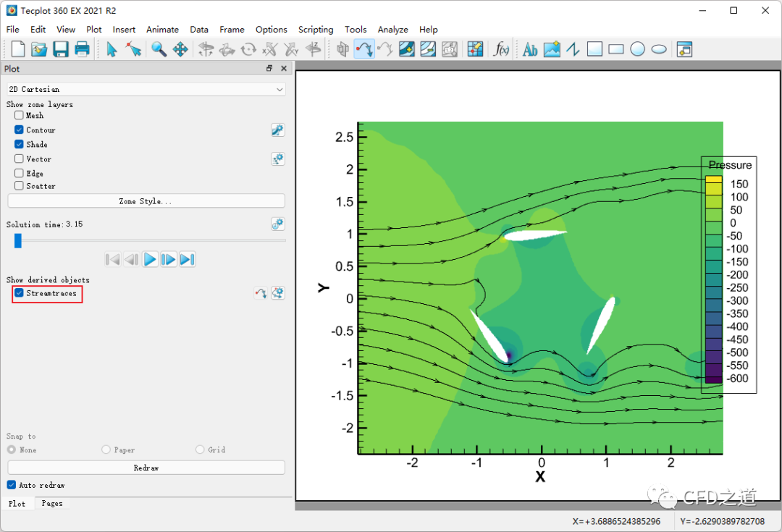Click the Save file toolbar icon
Viewport: 782px width, 532px height.
click(61, 49)
